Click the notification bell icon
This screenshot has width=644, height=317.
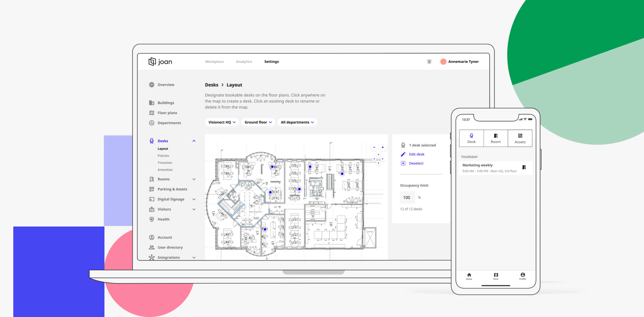coord(429,62)
